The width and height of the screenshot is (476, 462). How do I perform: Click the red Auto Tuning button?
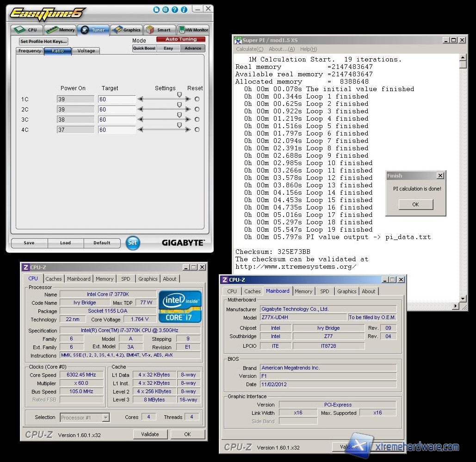click(x=181, y=39)
